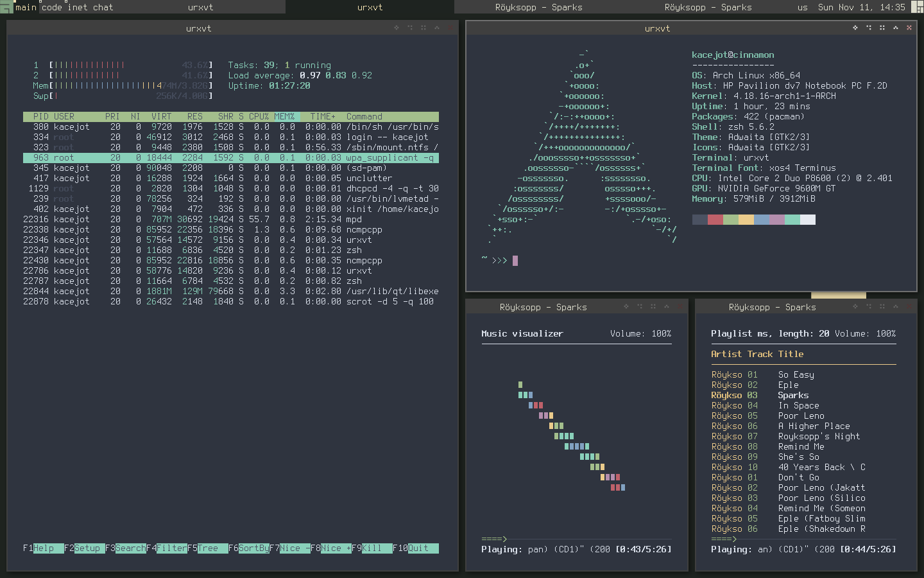The image size is (924, 578).
Task: Click the layout icon left of the main tag
Action: coord(6,7)
